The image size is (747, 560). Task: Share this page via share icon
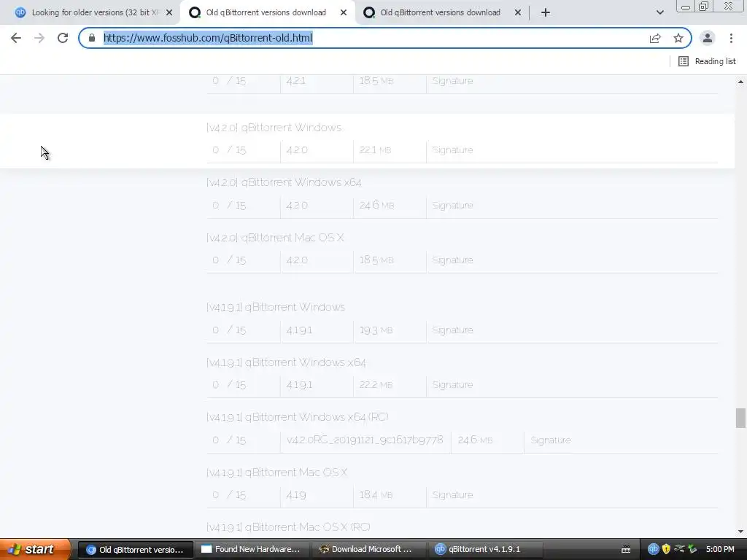point(655,38)
